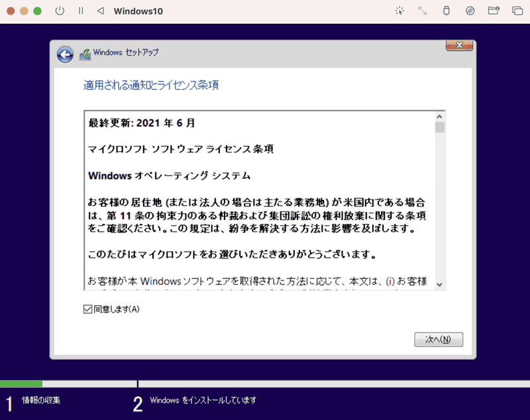Uncheck the 同意します(A) checkbox
The height and width of the screenshot is (420, 530).
coord(87,309)
